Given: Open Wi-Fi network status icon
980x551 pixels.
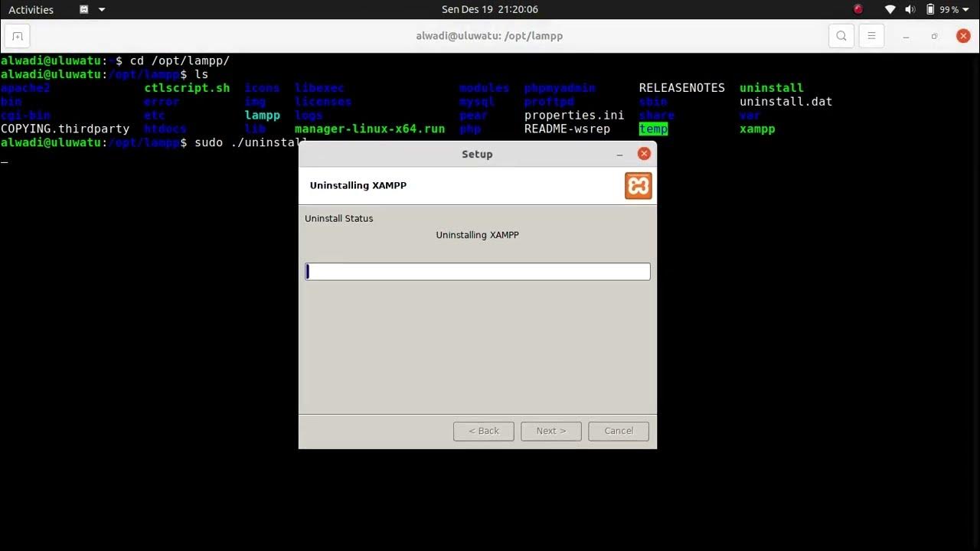Looking at the screenshot, I should [890, 10].
